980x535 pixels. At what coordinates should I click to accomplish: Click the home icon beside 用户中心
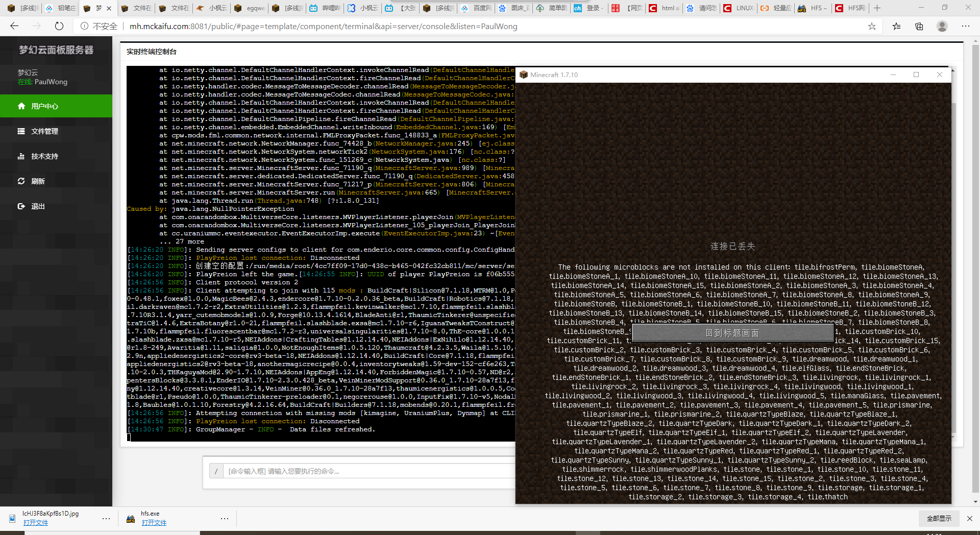point(21,106)
